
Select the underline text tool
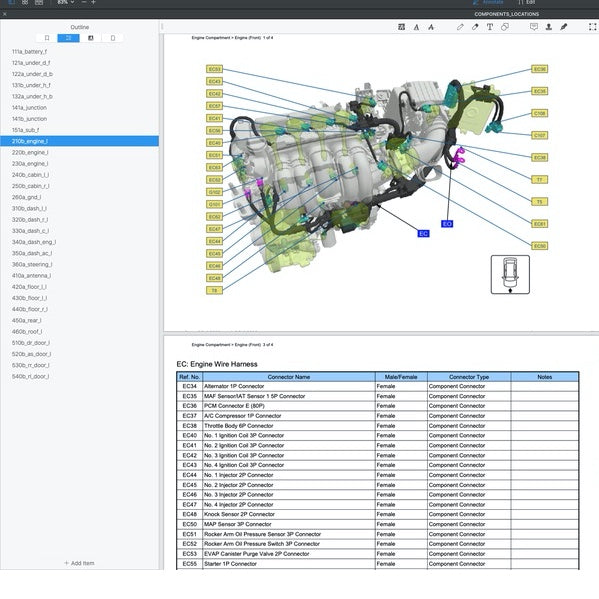coord(416,27)
